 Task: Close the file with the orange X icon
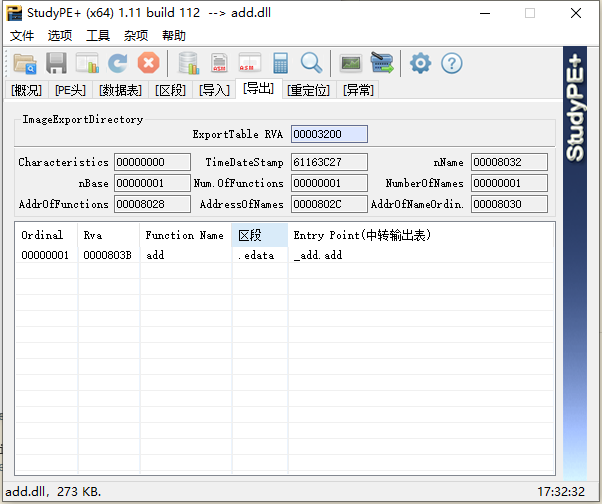coord(149,63)
